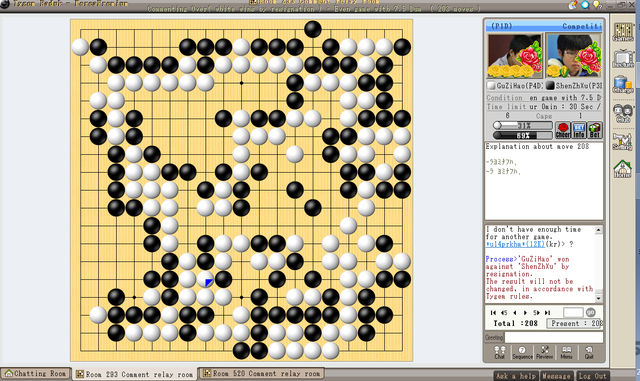Click the Ask a help button
The image size is (640, 381).
(516, 376)
